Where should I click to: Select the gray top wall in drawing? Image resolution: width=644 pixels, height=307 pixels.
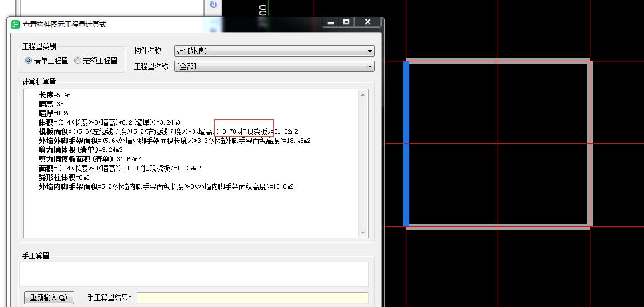498,61
